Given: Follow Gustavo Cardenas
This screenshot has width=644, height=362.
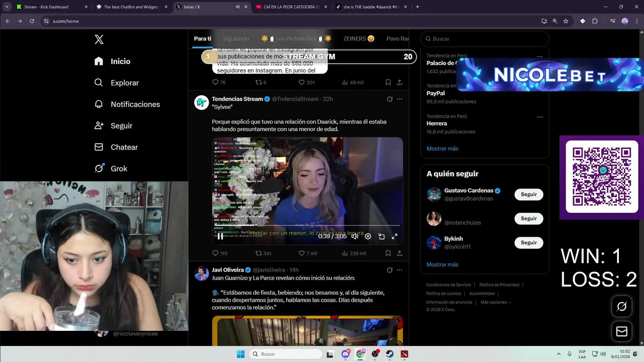Looking at the screenshot, I should 528,195.
